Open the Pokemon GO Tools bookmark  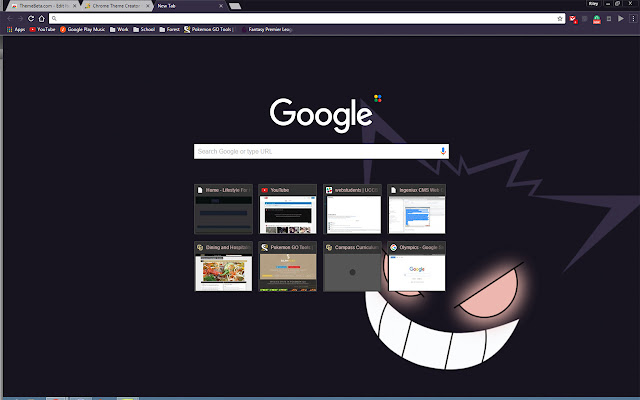tap(209, 29)
